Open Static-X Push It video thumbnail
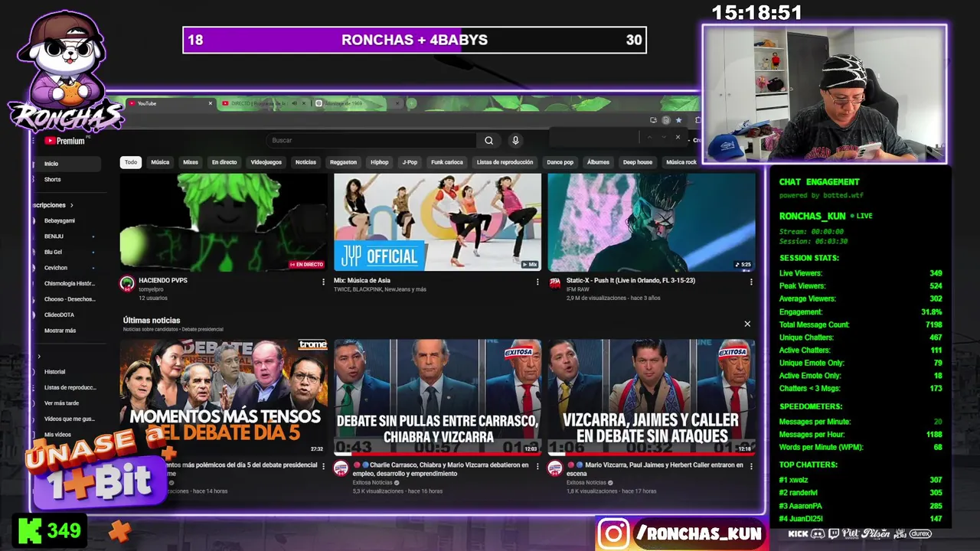This screenshot has height=551, width=980. (652, 222)
